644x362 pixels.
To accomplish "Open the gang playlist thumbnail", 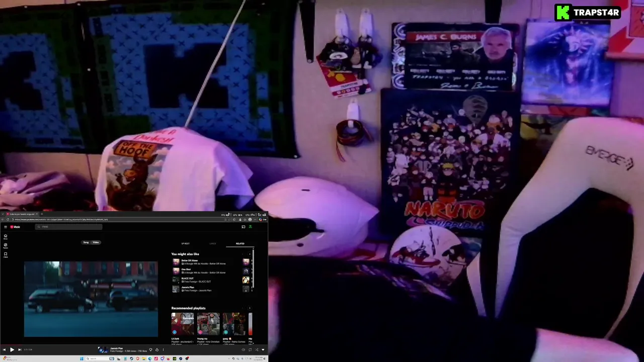I will pos(234,324).
